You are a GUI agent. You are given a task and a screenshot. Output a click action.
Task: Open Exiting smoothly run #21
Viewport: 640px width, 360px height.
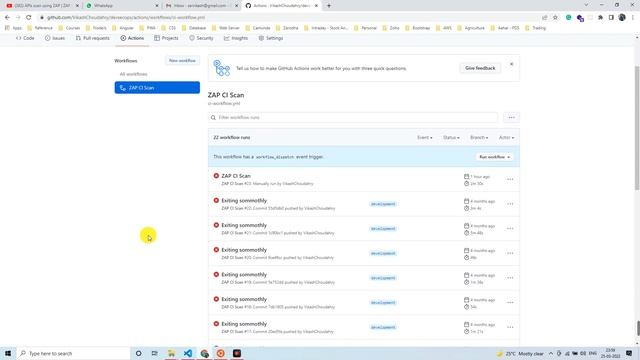click(244, 225)
